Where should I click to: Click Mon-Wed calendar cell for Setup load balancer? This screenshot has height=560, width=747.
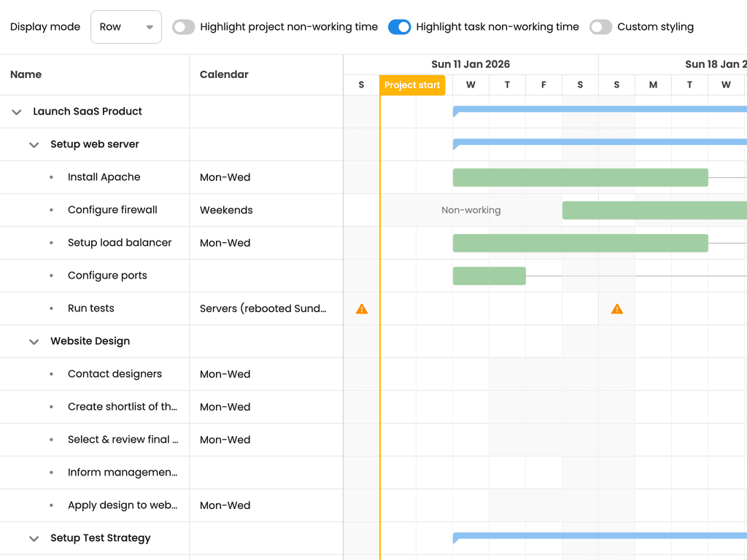point(266,243)
